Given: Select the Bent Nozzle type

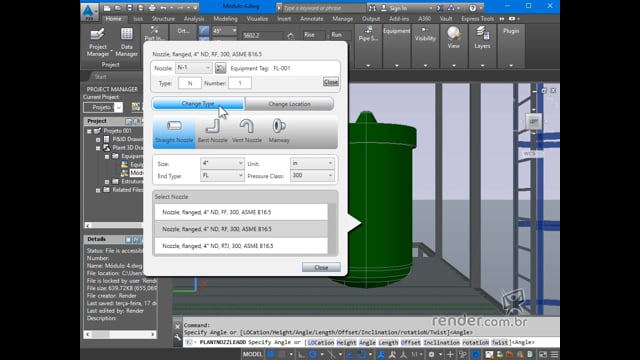Looking at the screenshot, I should [x=212, y=132].
